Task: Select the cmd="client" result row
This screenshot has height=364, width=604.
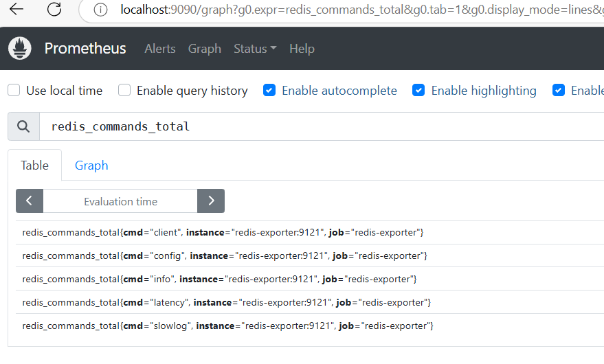Action: click(310, 232)
